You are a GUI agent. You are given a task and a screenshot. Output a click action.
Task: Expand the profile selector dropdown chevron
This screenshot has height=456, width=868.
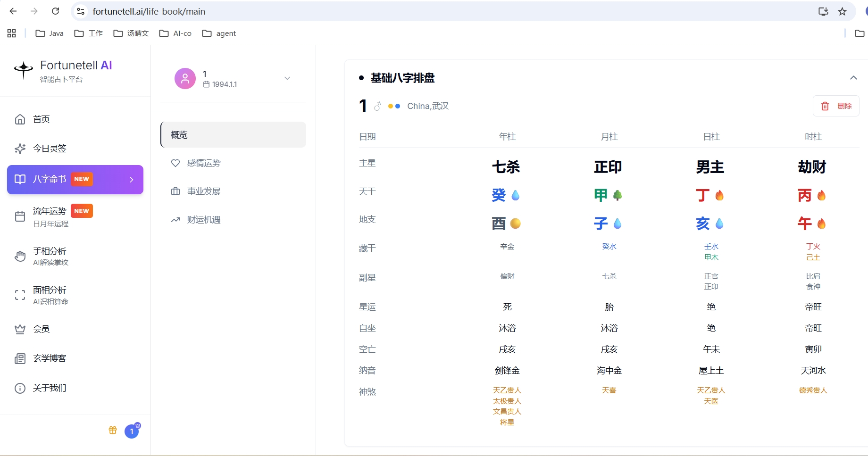[x=287, y=78]
